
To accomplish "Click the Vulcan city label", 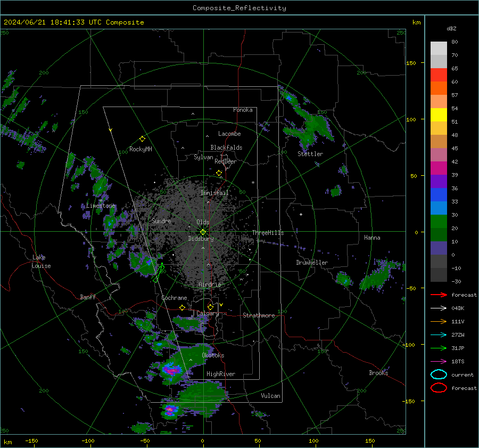I will click(x=270, y=395).
